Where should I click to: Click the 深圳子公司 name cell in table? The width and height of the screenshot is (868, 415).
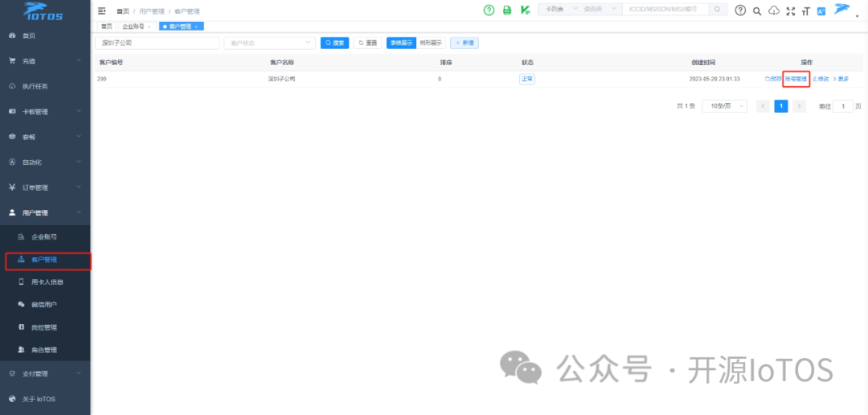click(x=282, y=80)
